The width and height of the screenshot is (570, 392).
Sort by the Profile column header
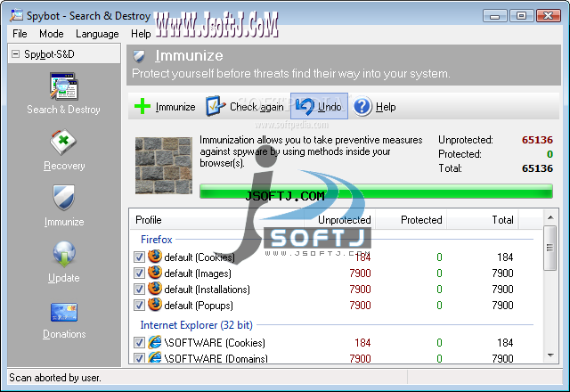[217, 220]
